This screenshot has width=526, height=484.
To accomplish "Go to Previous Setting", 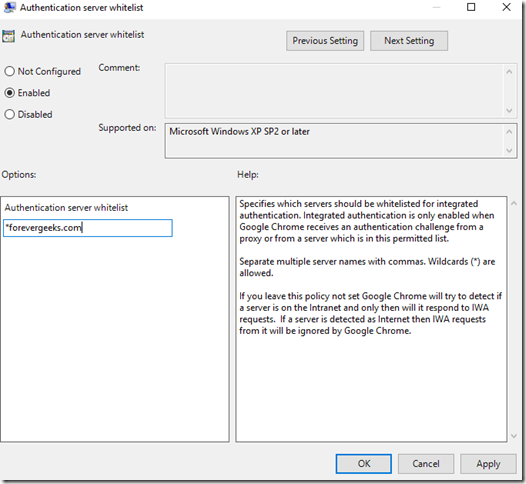I will [x=325, y=41].
